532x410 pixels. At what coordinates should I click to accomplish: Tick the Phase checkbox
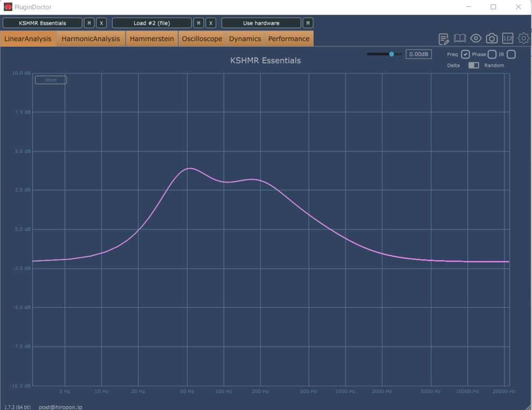pos(492,54)
